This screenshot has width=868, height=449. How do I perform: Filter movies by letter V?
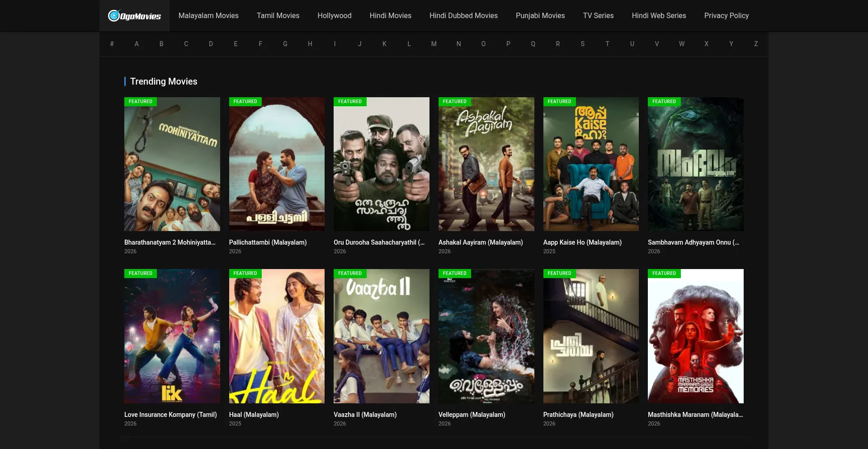point(657,44)
